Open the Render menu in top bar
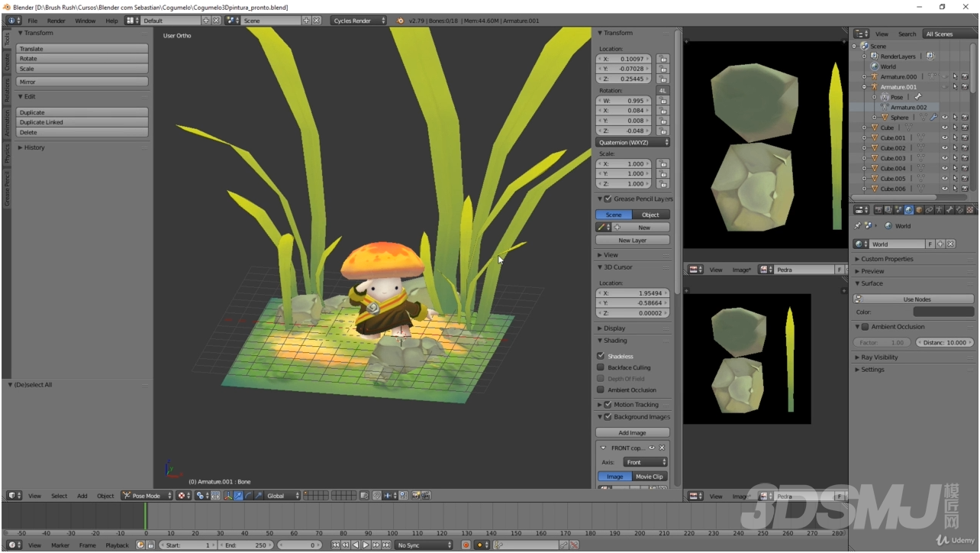This screenshot has height=553, width=980. [56, 21]
